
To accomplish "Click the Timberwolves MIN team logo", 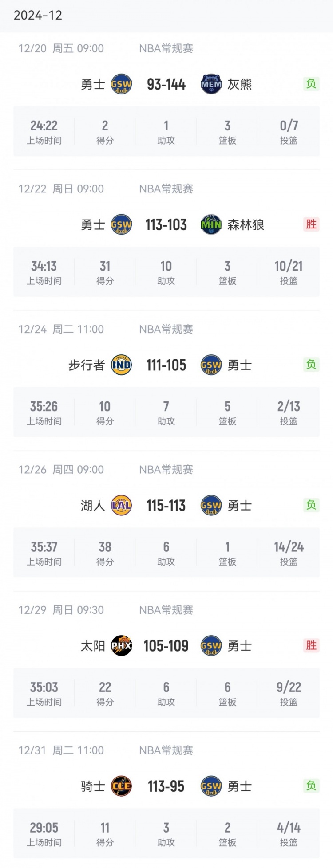I will point(211,224).
